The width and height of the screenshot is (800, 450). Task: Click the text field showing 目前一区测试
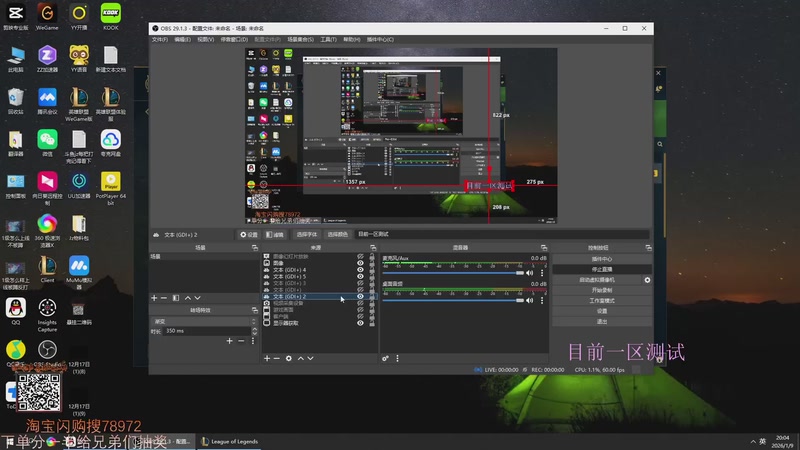tap(502, 234)
